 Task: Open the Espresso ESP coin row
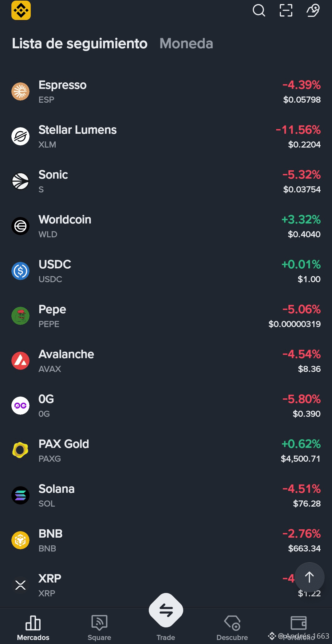tap(166, 92)
